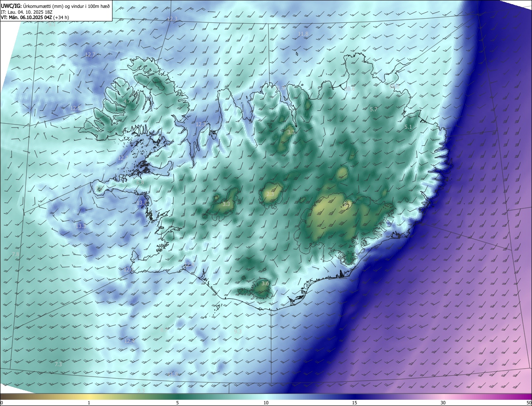The image size is (532, 406).
Task: Click the 11.8 value on the map
Action: (303, 34)
